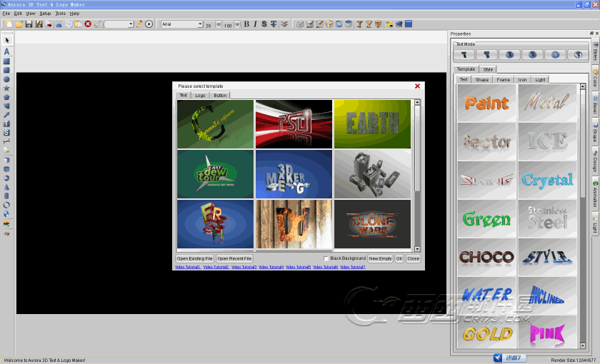600x364 pixels.
Task: Expand the empty combo box in toolbar
Action: [131, 24]
